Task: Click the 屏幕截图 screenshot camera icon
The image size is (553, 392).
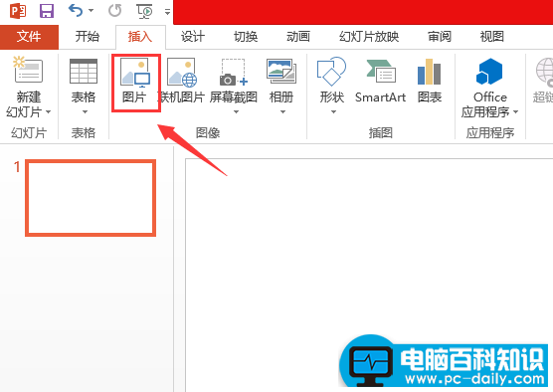Action: 233,73
